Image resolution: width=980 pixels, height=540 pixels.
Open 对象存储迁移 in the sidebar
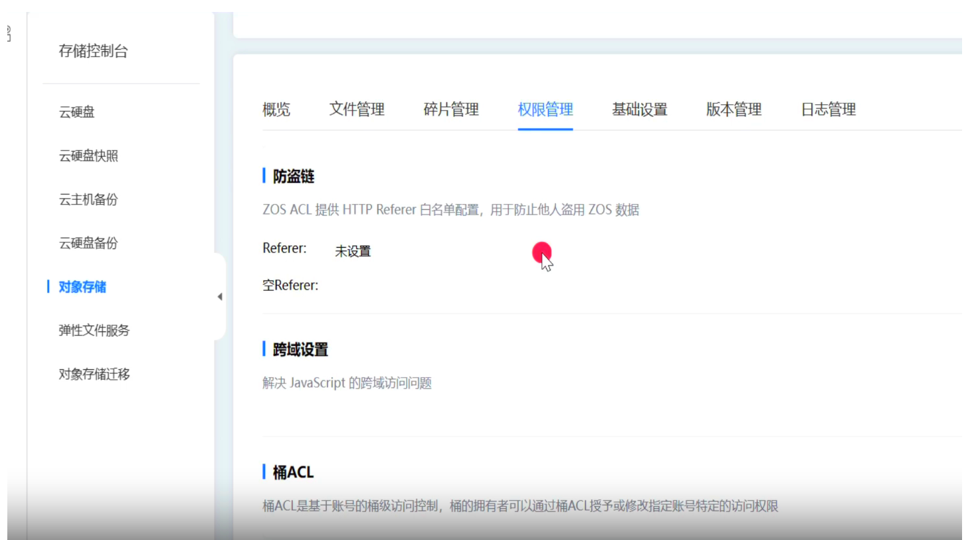click(94, 375)
